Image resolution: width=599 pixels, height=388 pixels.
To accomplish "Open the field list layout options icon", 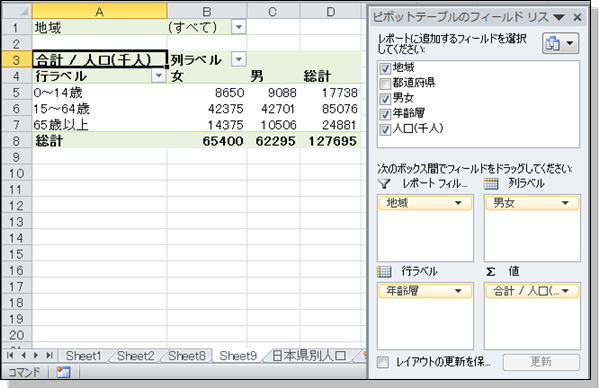I will [x=560, y=43].
